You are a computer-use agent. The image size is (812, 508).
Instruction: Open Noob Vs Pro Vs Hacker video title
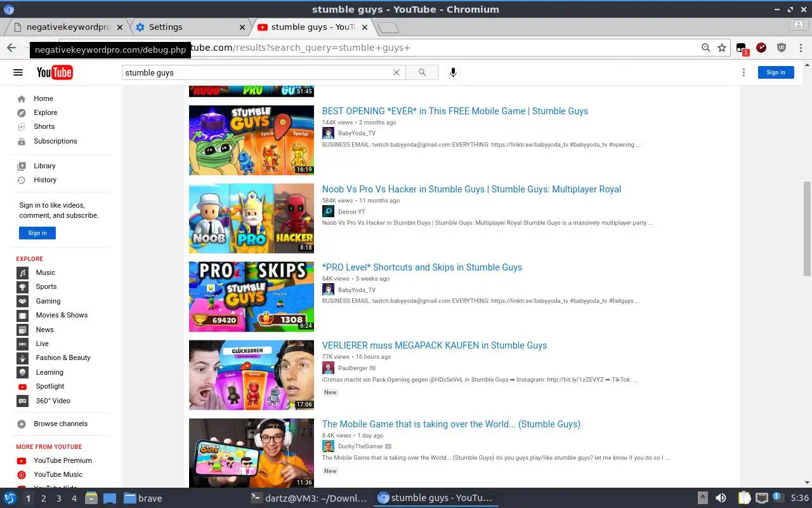coord(471,189)
